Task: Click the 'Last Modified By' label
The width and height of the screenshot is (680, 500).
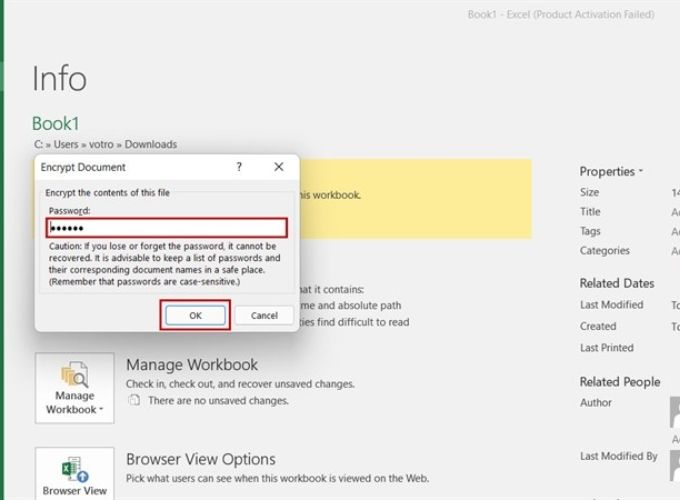Action: click(619, 456)
